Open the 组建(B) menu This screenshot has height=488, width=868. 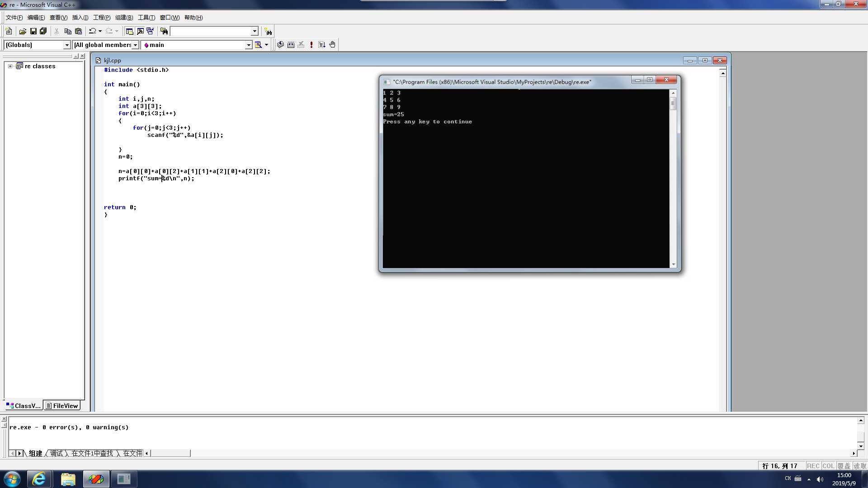tap(124, 18)
